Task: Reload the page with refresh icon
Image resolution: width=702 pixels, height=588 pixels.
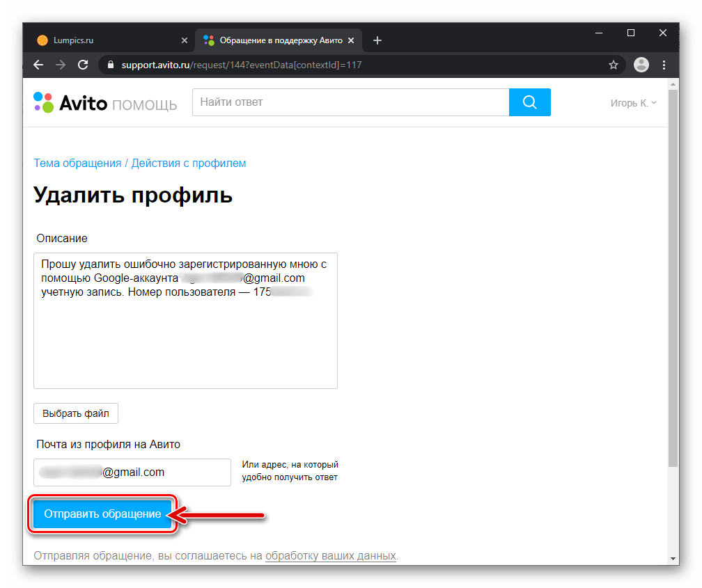Action: pos(83,65)
